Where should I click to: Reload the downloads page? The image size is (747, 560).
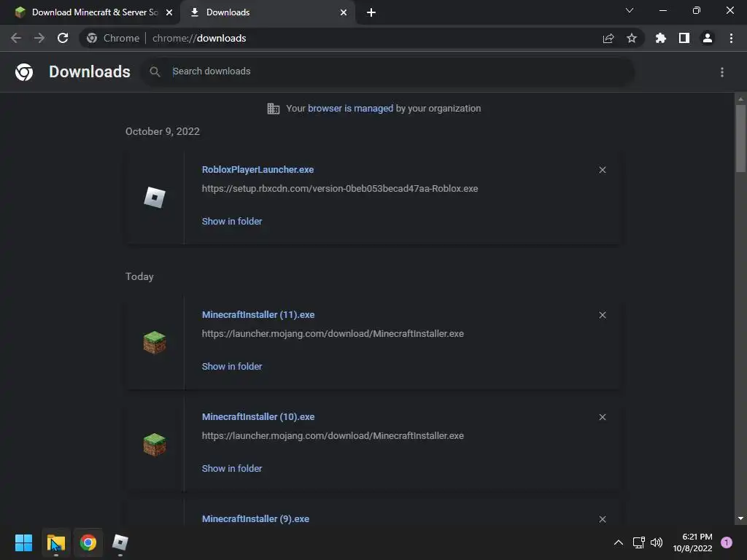click(x=63, y=38)
